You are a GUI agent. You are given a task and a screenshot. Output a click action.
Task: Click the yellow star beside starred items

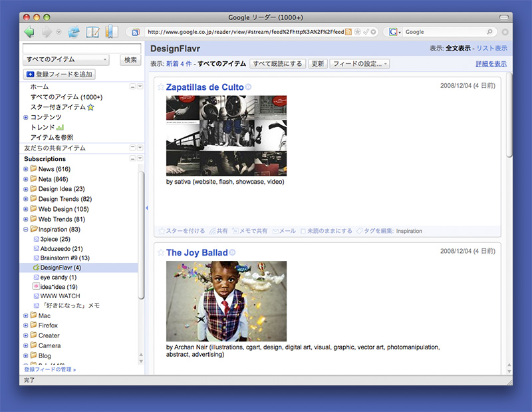(90, 107)
